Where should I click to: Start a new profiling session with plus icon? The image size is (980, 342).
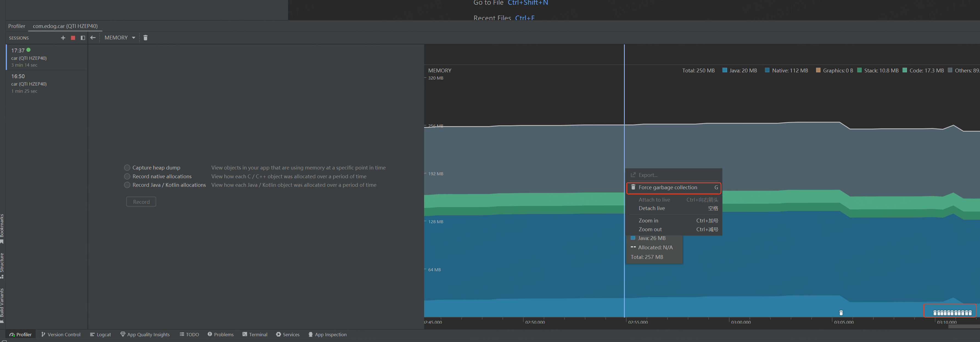(63, 38)
